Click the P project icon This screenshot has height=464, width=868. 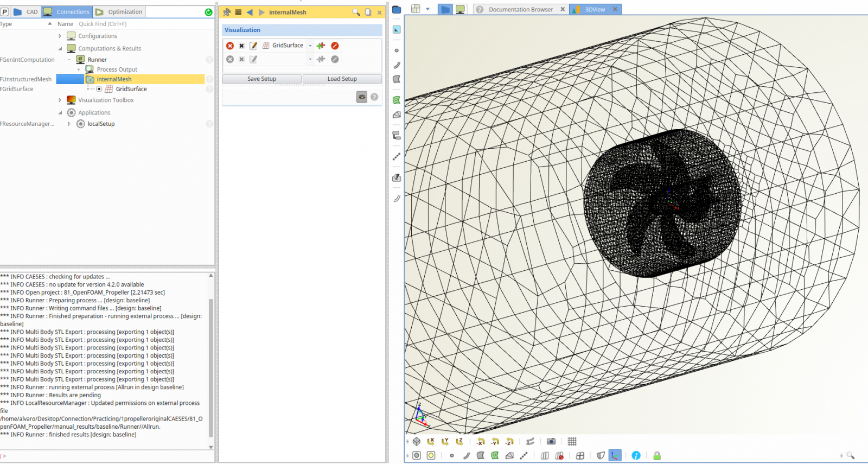tap(4, 11)
